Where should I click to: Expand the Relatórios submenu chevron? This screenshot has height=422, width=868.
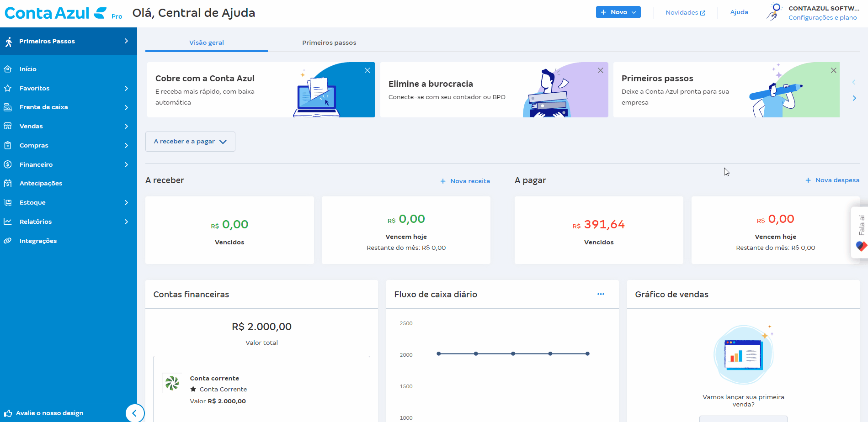tap(126, 222)
